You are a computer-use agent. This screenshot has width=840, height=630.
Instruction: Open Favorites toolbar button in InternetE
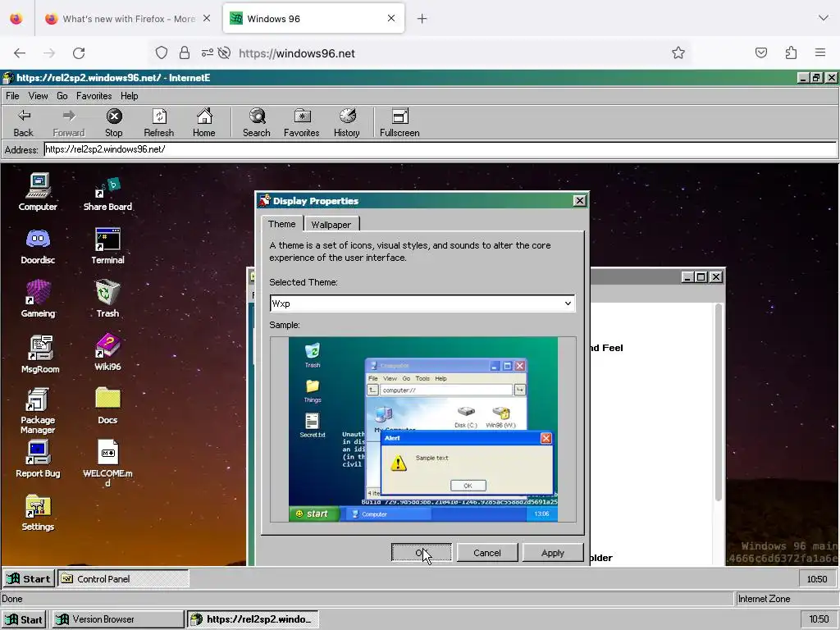click(302, 123)
